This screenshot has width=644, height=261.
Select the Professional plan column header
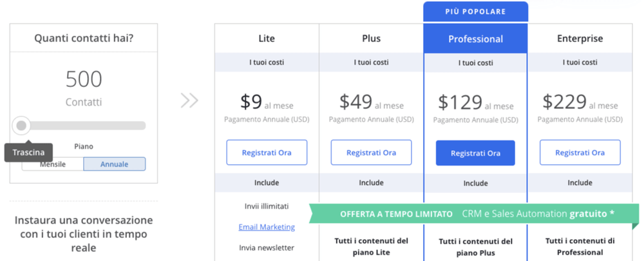point(476,39)
